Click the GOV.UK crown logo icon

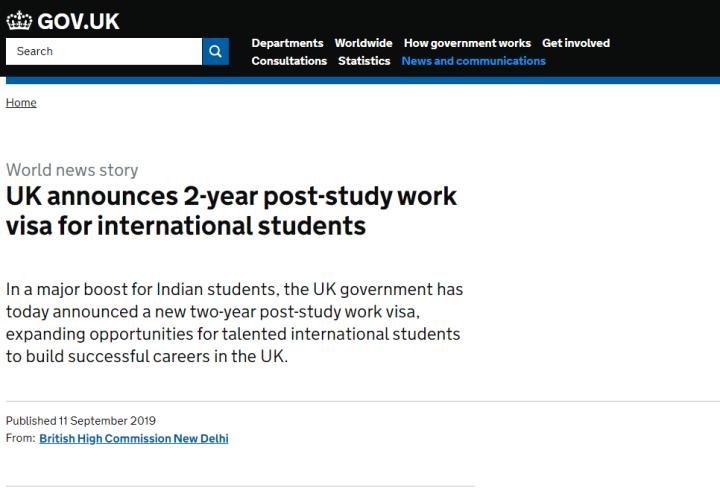19,20
